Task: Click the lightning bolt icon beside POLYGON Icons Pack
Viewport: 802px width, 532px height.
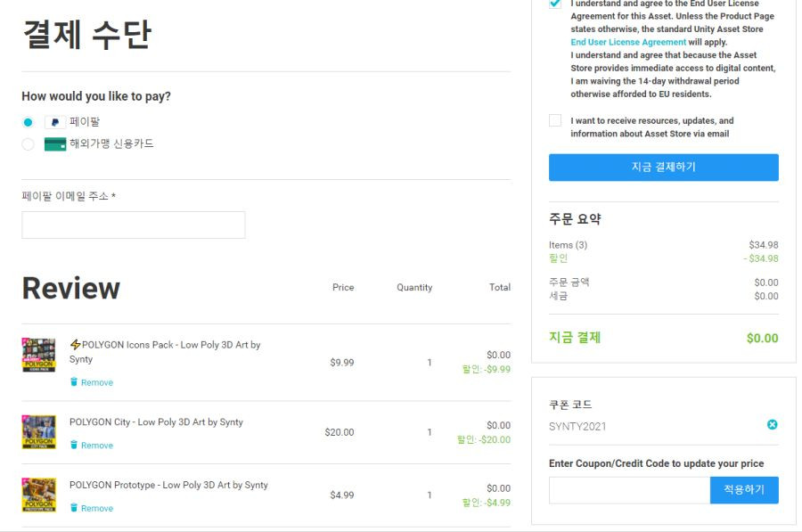Action: (x=75, y=344)
